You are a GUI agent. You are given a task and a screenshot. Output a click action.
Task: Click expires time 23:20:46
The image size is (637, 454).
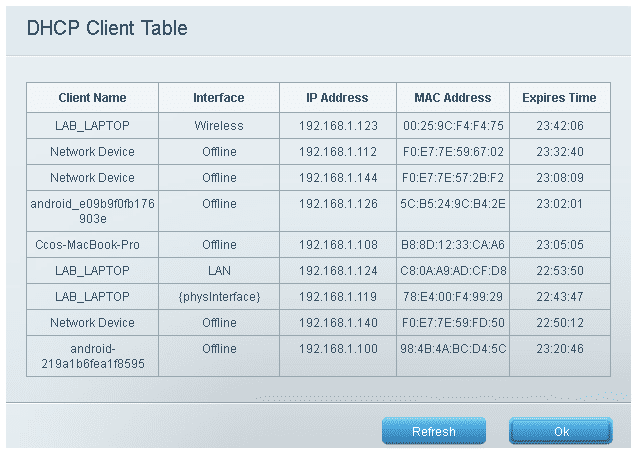click(x=559, y=349)
